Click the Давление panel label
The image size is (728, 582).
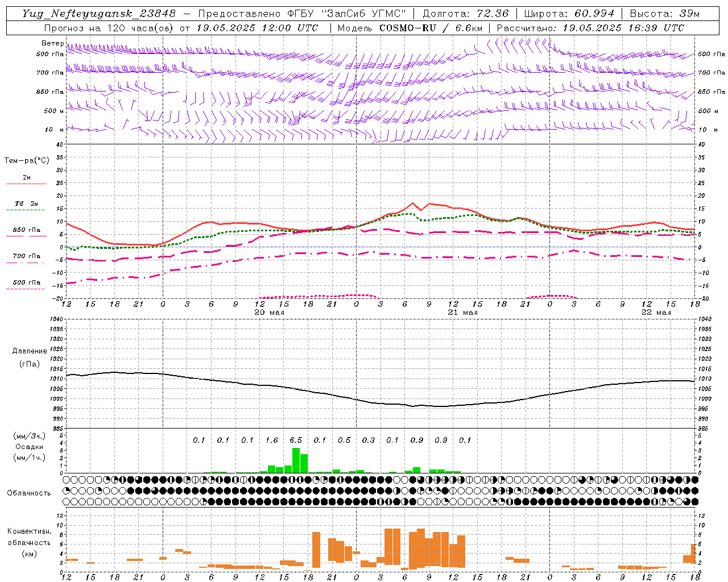pyautogui.click(x=30, y=351)
